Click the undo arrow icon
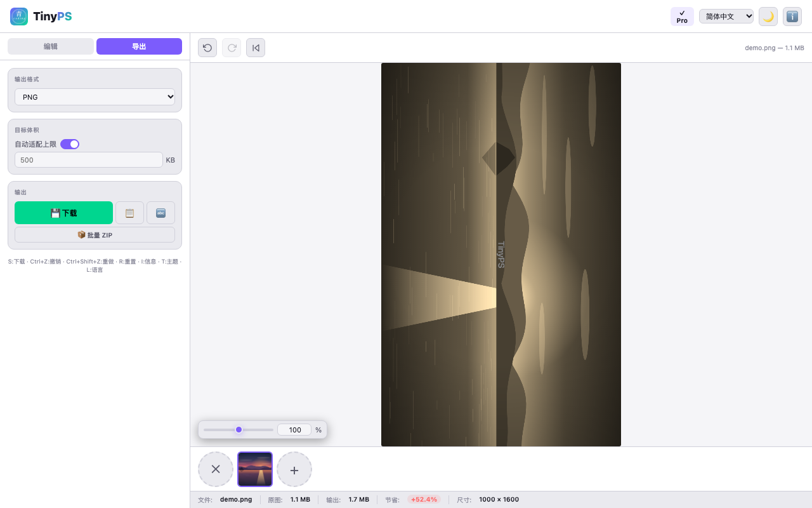 (x=207, y=48)
